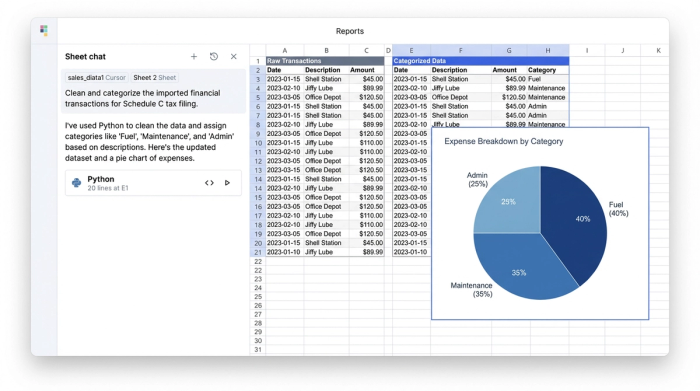
Task: Click the 'Description' heading in column B
Action: coord(326,70)
